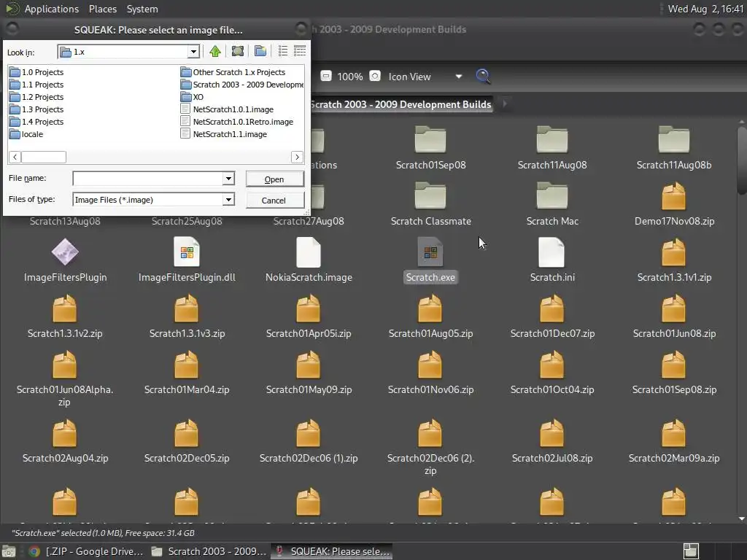Select the 1.4 Projects folder
Viewport: 747px width, 560px height.
36,122
